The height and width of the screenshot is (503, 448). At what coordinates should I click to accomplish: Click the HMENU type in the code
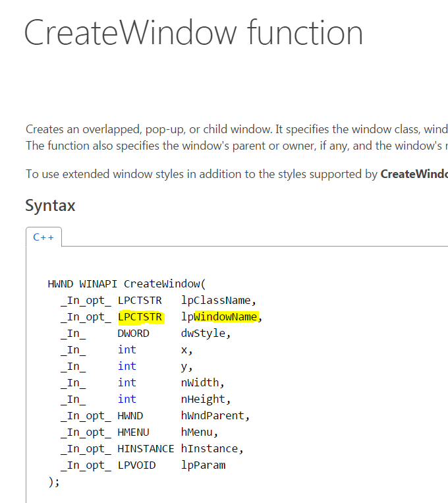coord(134,432)
